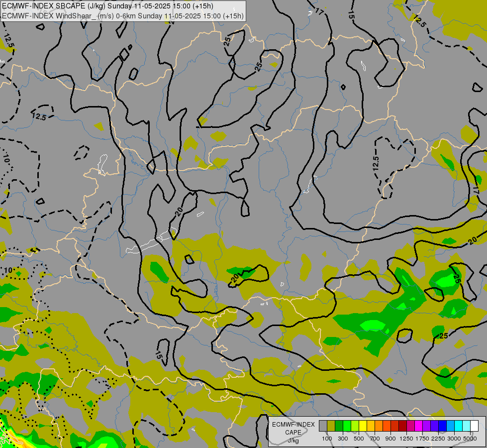Click the legend value 2250

click(x=438, y=439)
